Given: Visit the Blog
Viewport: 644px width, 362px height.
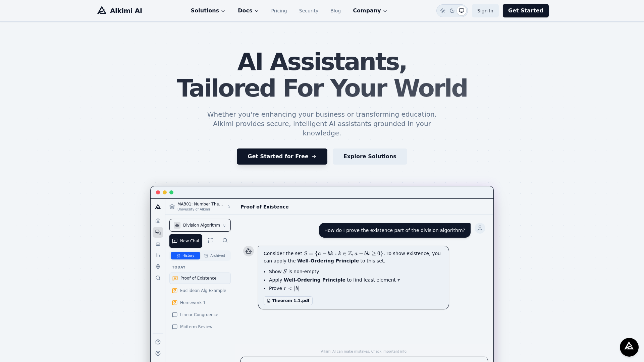Looking at the screenshot, I should tap(335, 11).
